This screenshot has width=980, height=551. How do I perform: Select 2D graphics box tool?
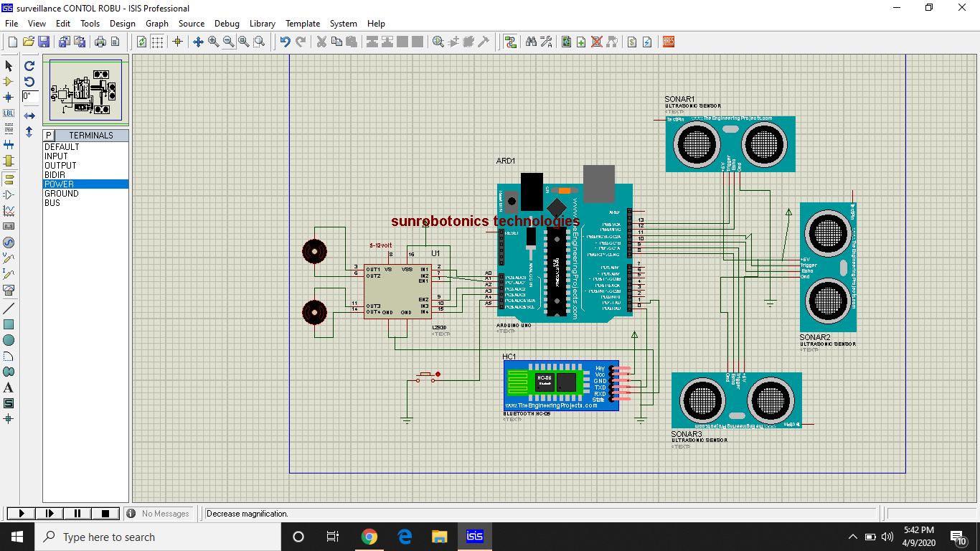(x=9, y=324)
